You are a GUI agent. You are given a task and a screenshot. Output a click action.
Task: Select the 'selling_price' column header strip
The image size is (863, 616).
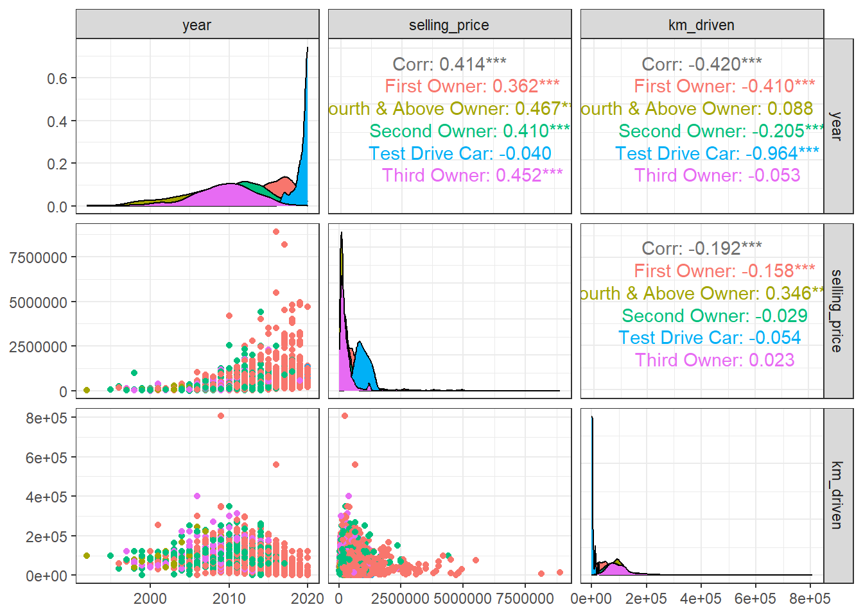[x=449, y=25]
